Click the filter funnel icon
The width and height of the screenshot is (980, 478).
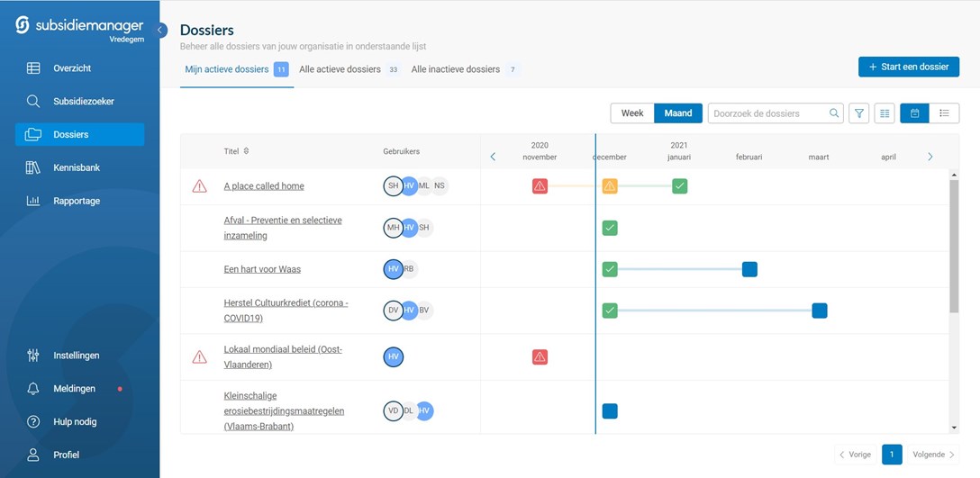pyautogui.click(x=859, y=113)
